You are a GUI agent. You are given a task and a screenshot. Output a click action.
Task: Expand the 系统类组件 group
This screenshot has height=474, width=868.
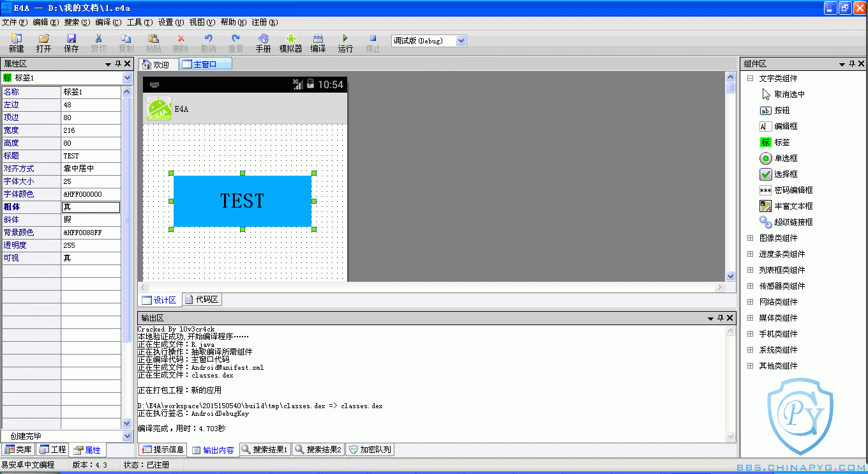click(750, 350)
